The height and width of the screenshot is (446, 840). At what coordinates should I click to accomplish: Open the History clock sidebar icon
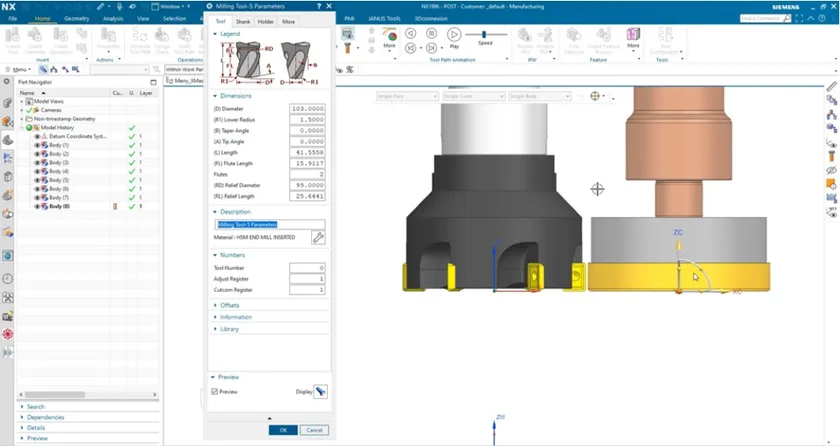tap(8, 278)
